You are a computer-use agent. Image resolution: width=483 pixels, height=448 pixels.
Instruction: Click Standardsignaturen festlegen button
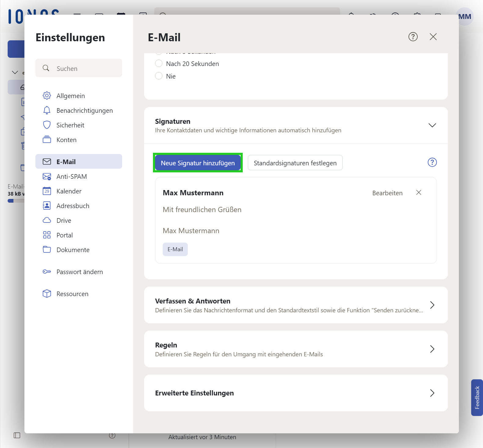click(295, 163)
